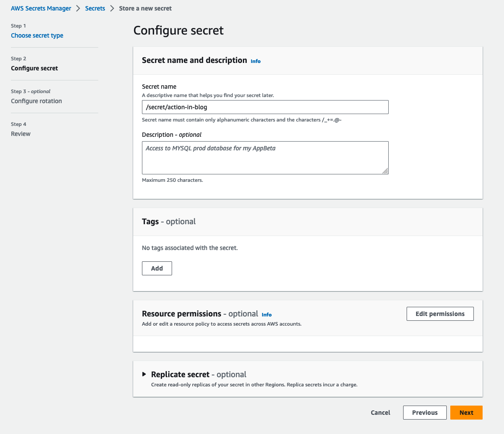
Task: Go back with the Previous button
Action: coord(425,413)
